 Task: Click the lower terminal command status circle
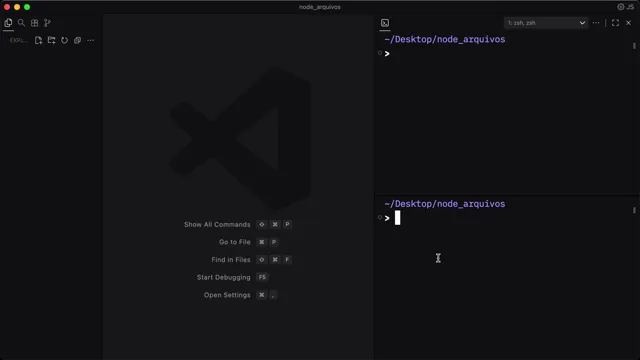click(x=380, y=217)
